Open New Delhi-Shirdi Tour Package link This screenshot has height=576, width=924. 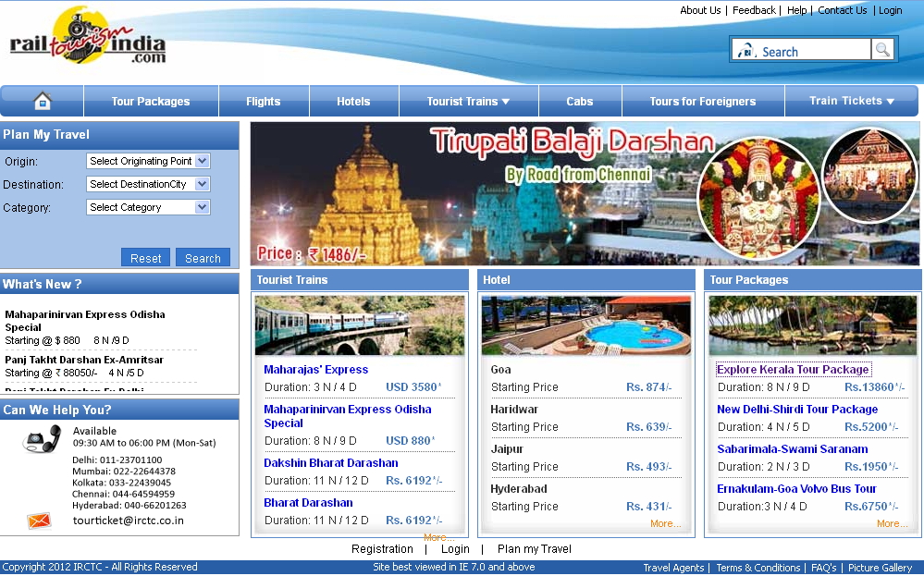[796, 409]
